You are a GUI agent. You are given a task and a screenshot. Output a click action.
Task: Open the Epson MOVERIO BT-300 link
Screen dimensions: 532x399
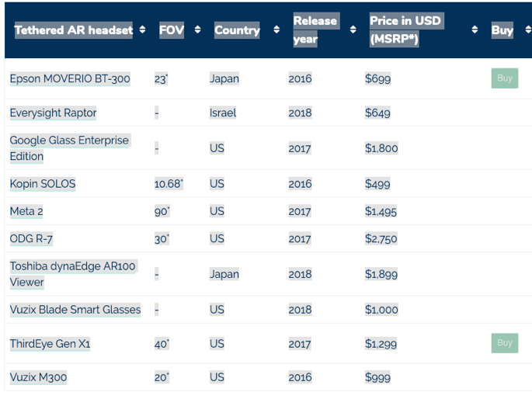(70, 78)
